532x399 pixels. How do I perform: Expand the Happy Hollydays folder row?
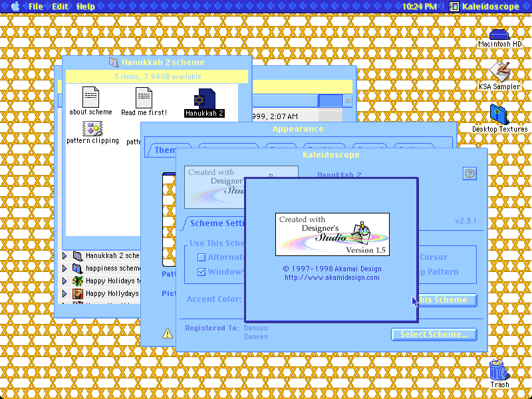(x=65, y=293)
